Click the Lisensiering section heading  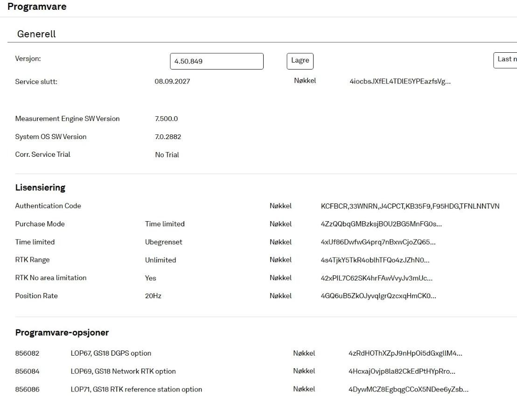point(40,188)
